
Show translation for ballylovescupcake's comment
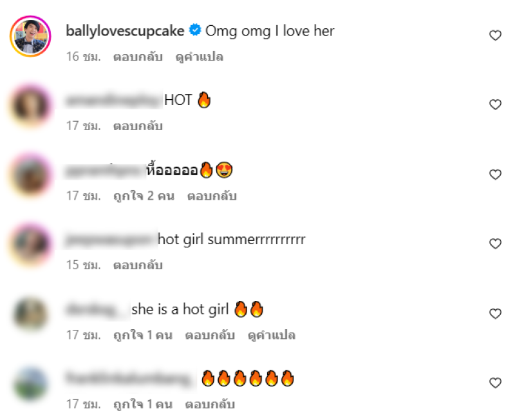point(200,57)
